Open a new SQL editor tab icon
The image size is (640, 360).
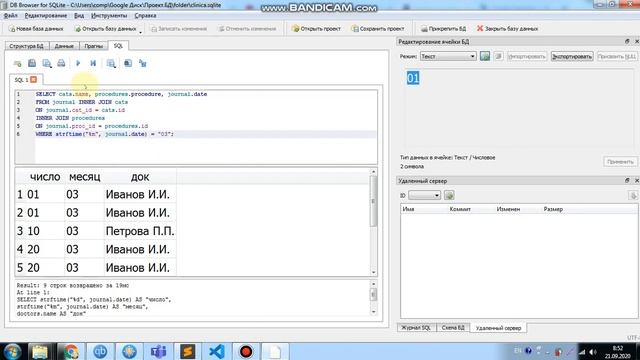point(17,63)
